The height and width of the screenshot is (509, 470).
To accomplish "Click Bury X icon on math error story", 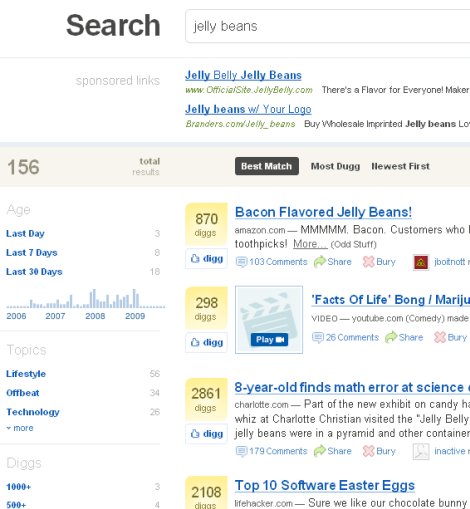I will coord(369,451).
